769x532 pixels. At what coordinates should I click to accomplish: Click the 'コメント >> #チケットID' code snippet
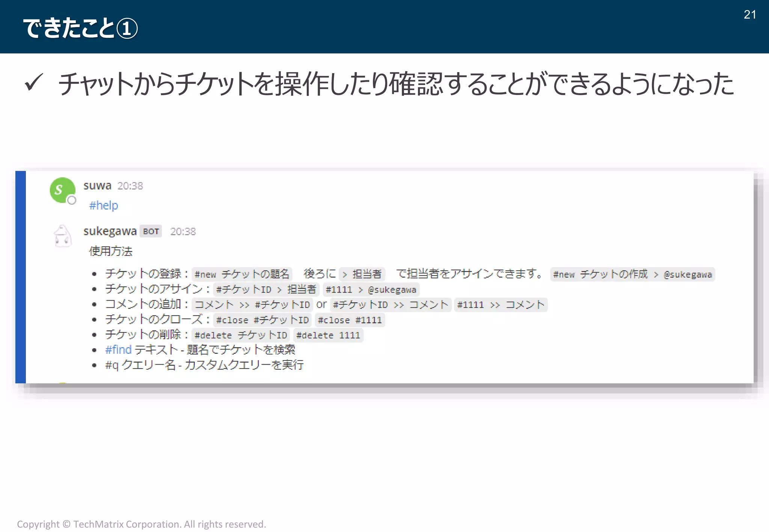(x=252, y=305)
